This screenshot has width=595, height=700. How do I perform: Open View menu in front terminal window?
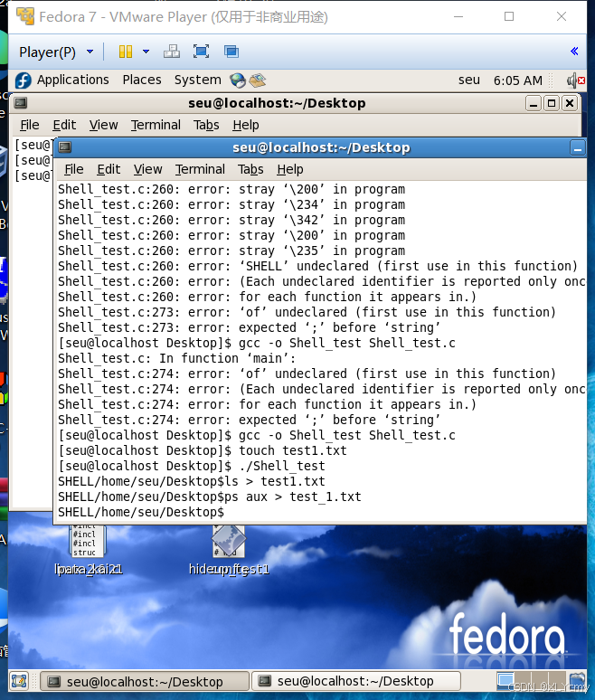click(147, 169)
